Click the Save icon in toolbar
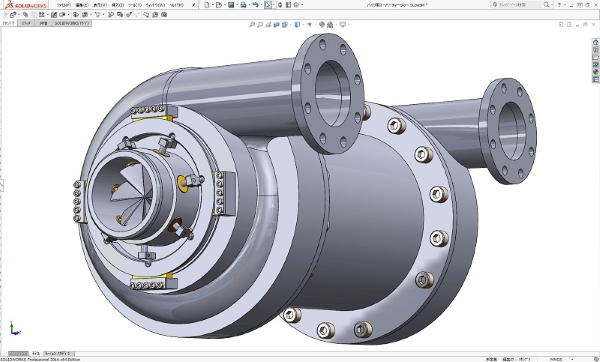The height and width of the screenshot is (362, 600). 231,5
